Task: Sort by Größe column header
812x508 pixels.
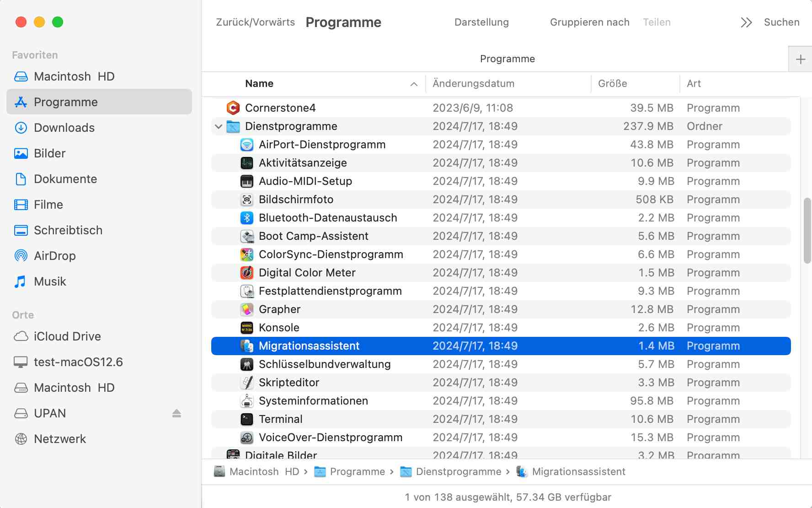Action: (x=636, y=84)
